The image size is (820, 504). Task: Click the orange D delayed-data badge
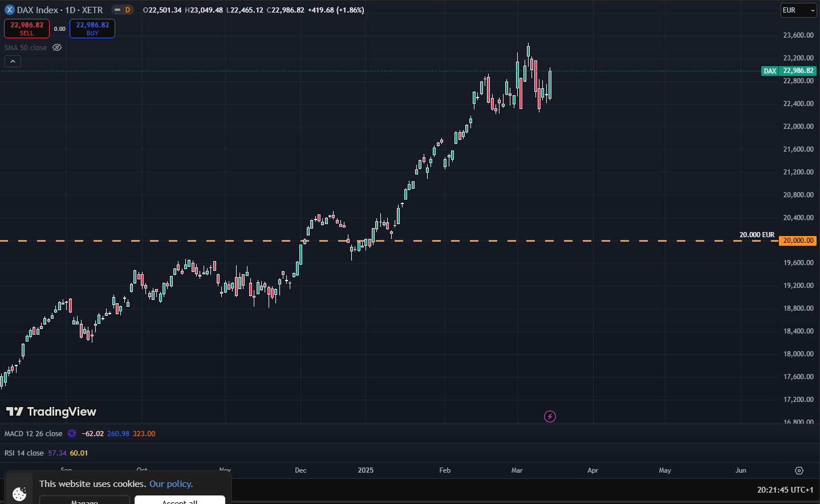pyautogui.click(x=128, y=10)
